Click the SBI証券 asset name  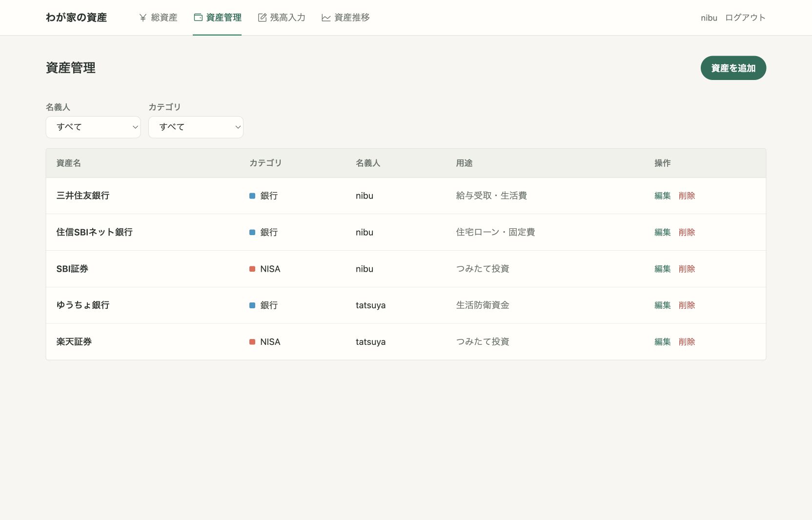(x=72, y=269)
